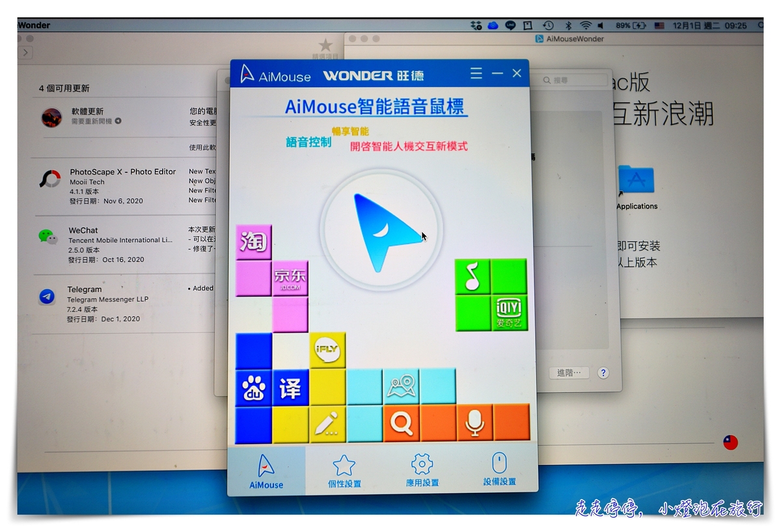781x532 pixels.
Task: Open the Wi-Fi menu bar icon
Action: (586, 25)
